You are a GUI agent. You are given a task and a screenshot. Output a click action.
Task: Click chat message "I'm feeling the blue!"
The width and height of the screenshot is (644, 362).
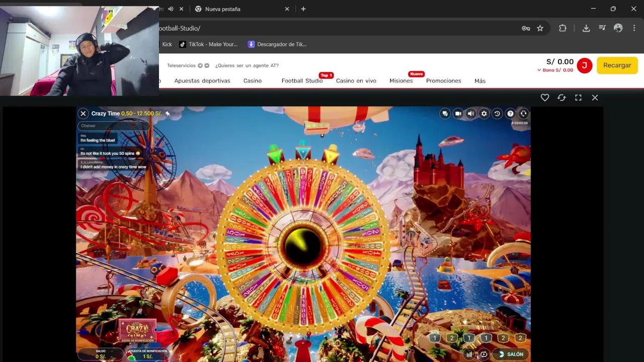coord(98,140)
